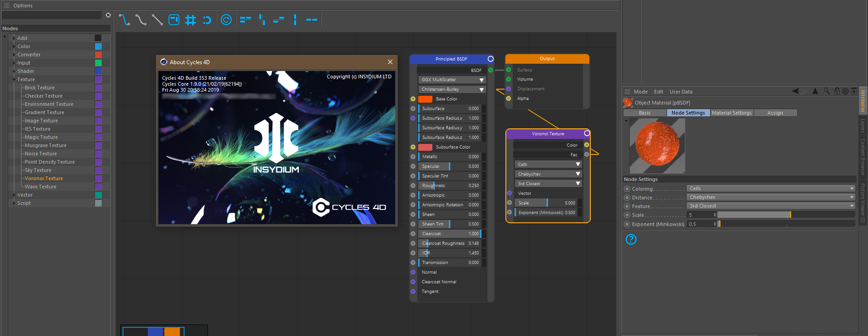Open Chebychev dropdown on Voronoi Texture node
Image resolution: width=868 pixels, height=336 pixels.
click(x=548, y=174)
